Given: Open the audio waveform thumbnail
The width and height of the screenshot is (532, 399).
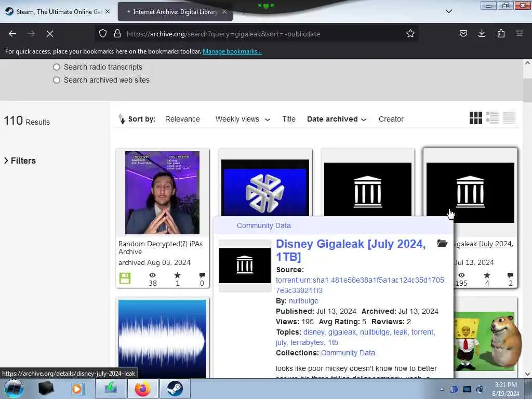Looking at the screenshot, I should point(162,338).
